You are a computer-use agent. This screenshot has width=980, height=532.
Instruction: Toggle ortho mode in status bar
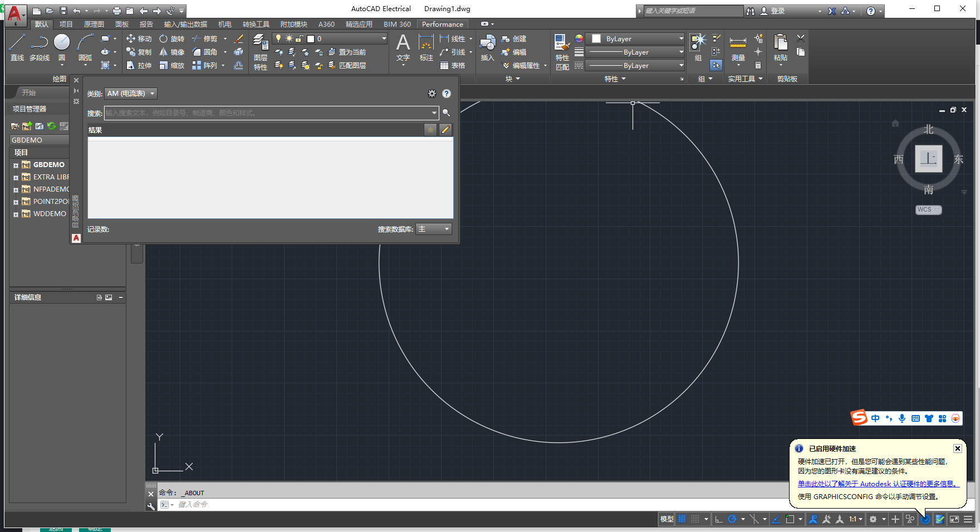point(718,519)
